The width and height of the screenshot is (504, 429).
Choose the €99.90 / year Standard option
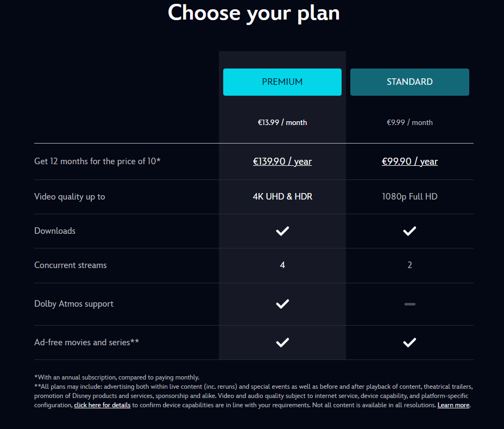[409, 161]
